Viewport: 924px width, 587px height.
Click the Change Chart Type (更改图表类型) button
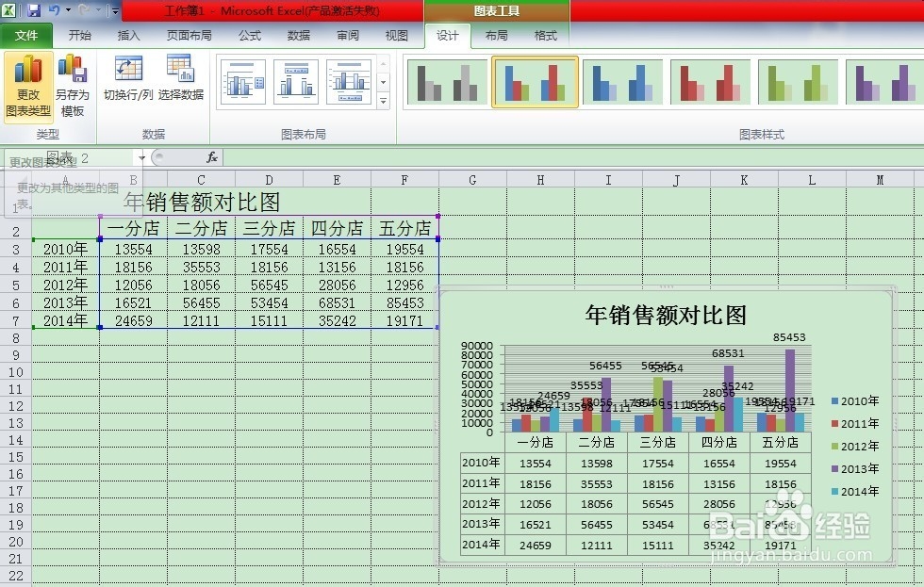tap(28, 87)
